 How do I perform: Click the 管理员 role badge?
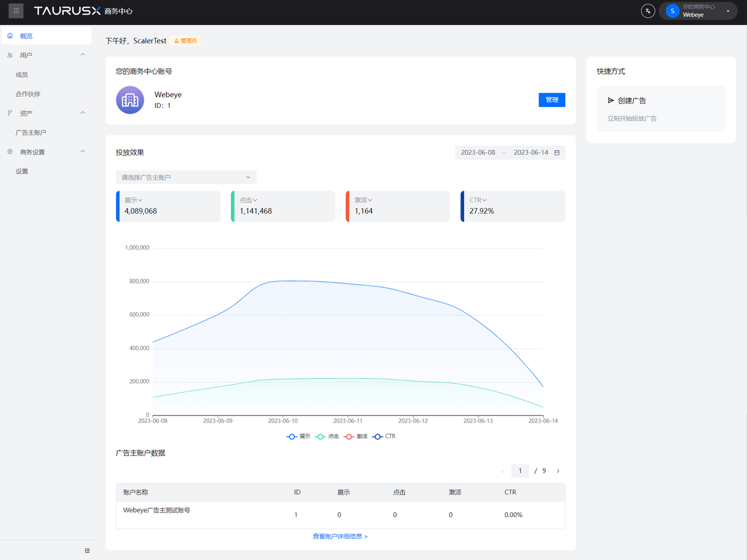[186, 41]
